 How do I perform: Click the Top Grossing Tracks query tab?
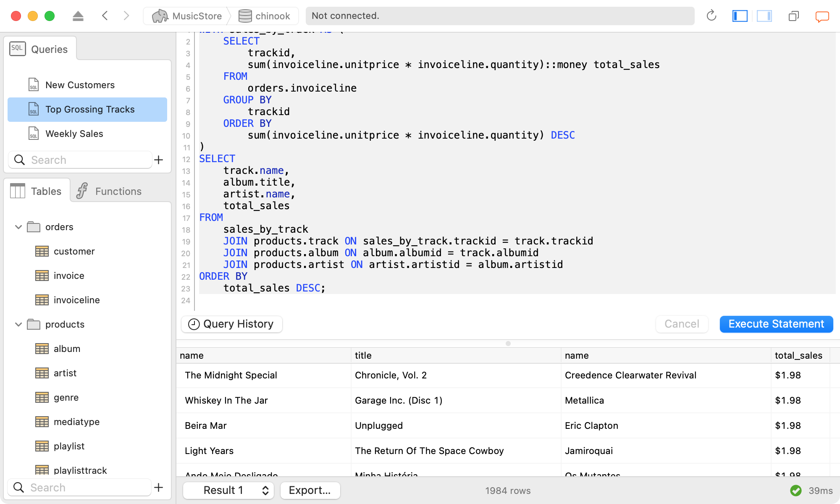pos(90,109)
